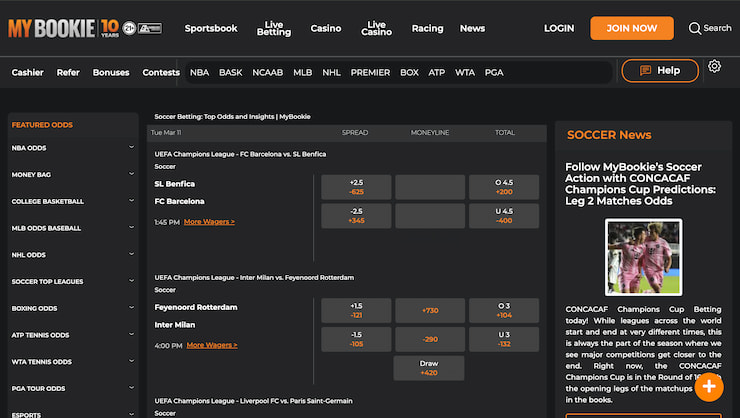Select BOX in the sports bar

(x=409, y=73)
